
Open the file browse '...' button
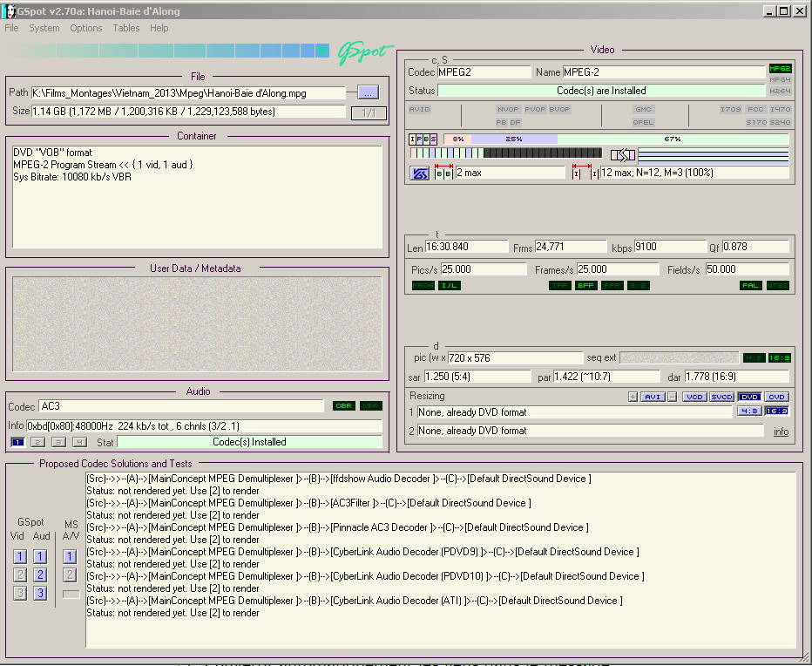pyautogui.click(x=368, y=92)
